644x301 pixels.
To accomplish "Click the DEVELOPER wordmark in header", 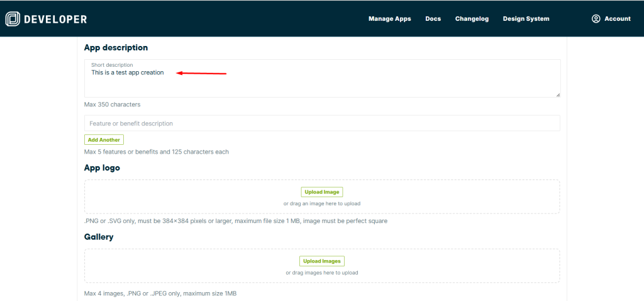I will click(55, 19).
